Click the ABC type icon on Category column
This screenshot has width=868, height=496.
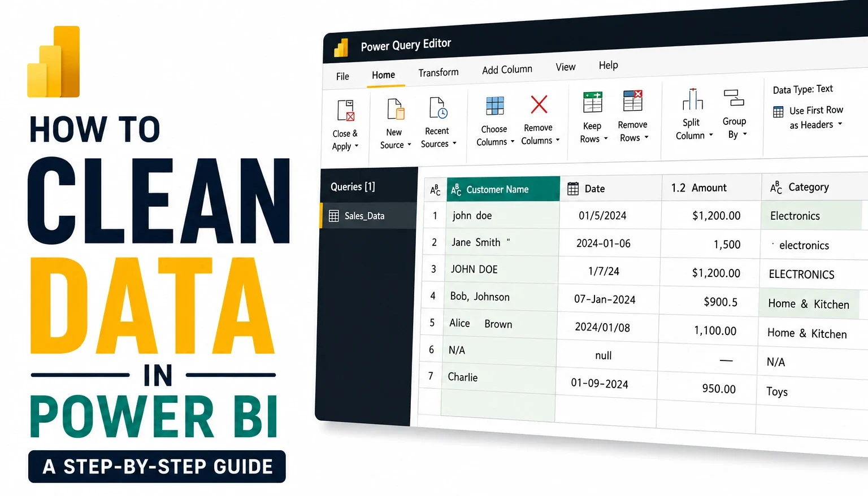pos(776,188)
